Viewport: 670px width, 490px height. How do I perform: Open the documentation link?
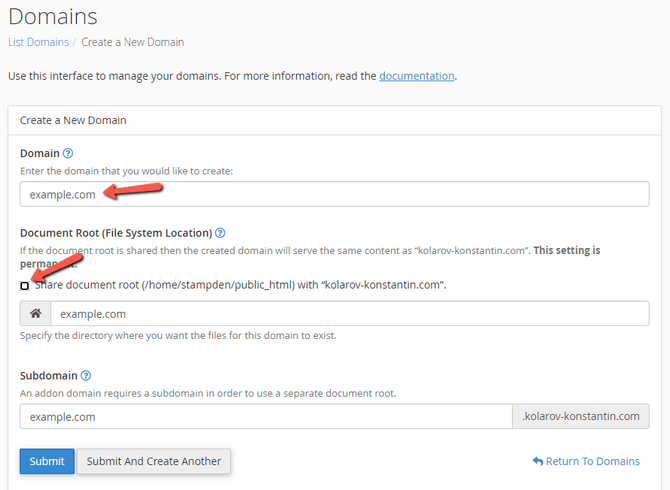coord(417,75)
